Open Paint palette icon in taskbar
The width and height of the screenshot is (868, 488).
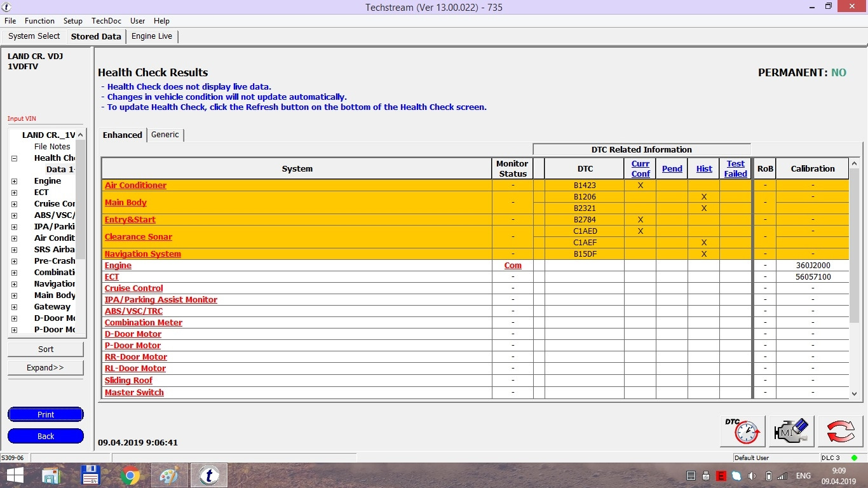click(x=169, y=475)
